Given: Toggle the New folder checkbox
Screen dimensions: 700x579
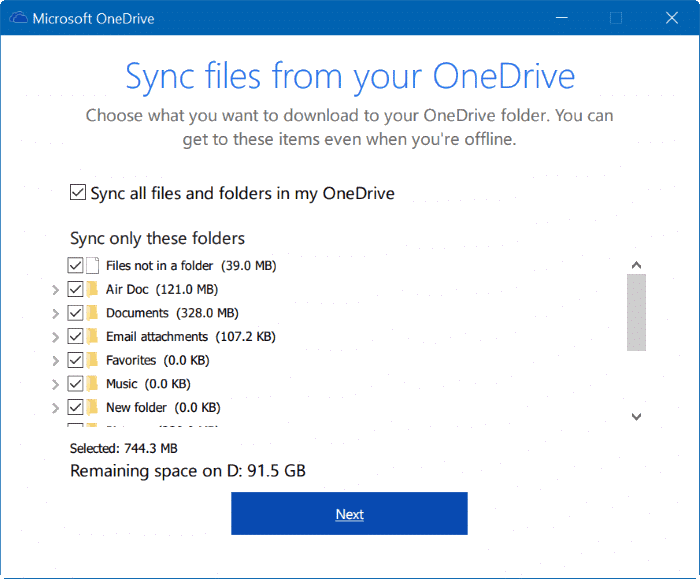Looking at the screenshot, I should click(75, 407).
